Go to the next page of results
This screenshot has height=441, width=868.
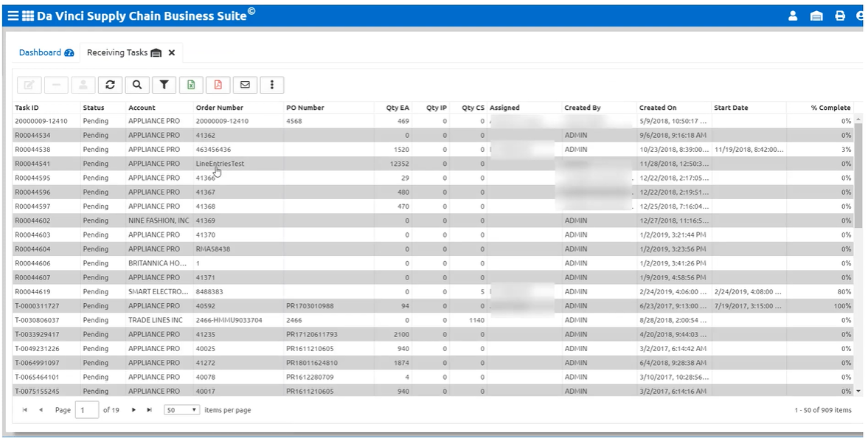pos(133,410)
